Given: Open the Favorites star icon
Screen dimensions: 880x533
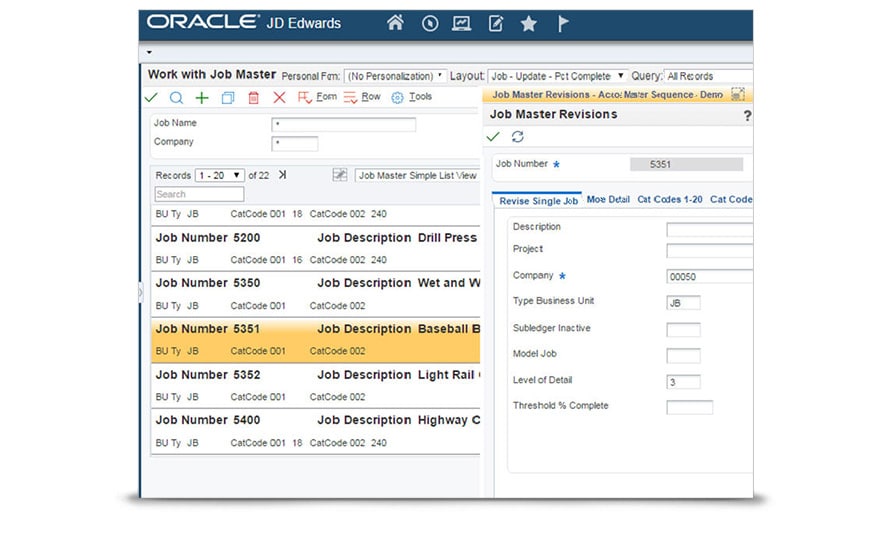Looking at the screenshot, I should click(x=529, y=23).
